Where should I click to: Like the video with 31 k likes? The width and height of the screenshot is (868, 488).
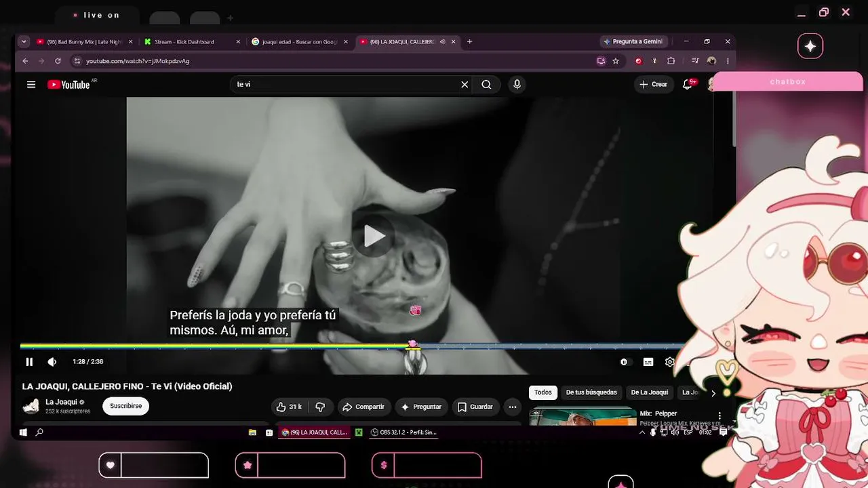[x=289, y=407]
